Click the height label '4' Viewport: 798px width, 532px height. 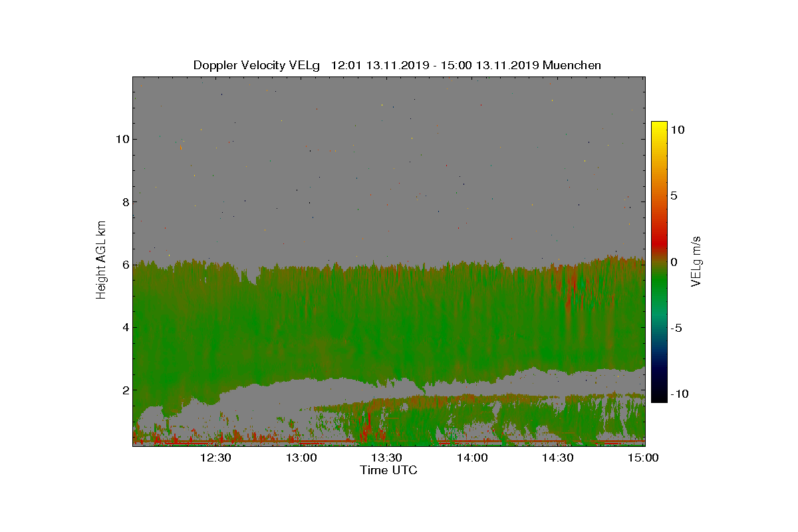coord(124,327)
